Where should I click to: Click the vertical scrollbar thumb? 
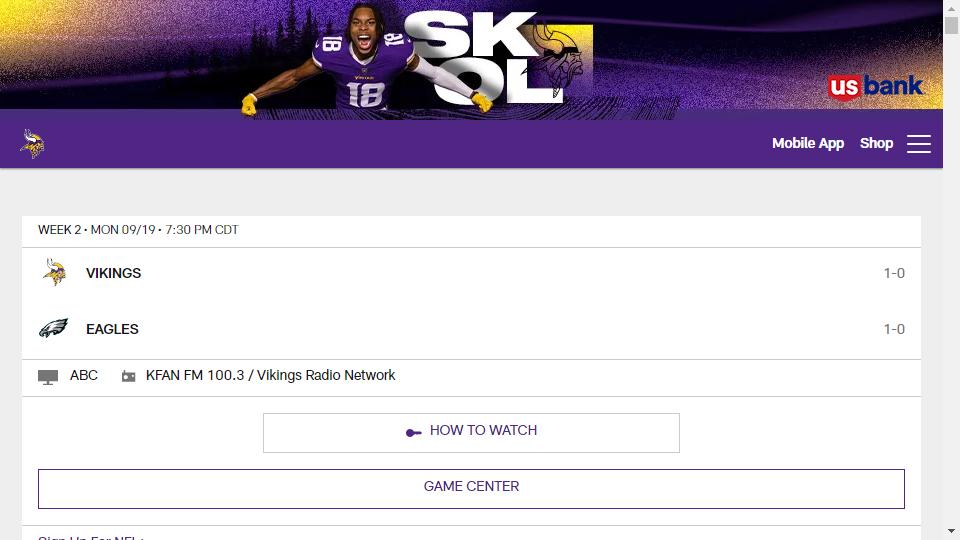click(951, 25)
